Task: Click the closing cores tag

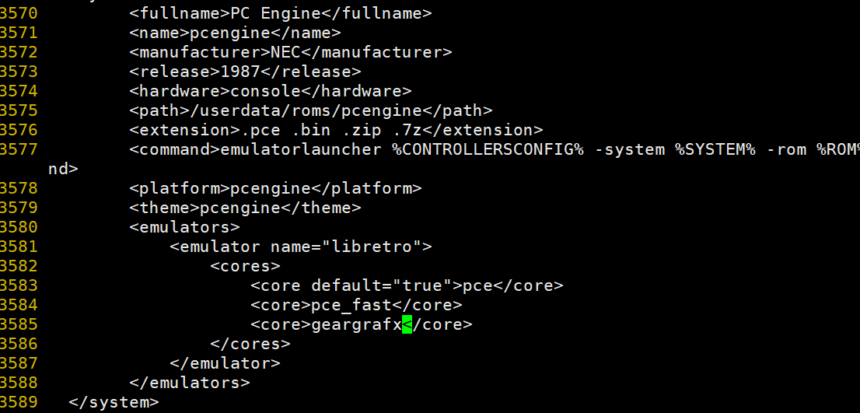Action: [x=250, y=344]
